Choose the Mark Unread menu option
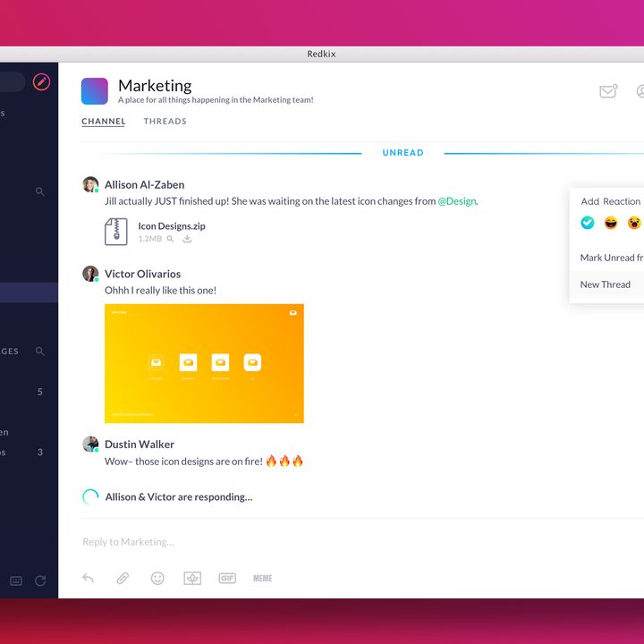Viewport: 644px width, 644px height. click(x=606, y=258)
